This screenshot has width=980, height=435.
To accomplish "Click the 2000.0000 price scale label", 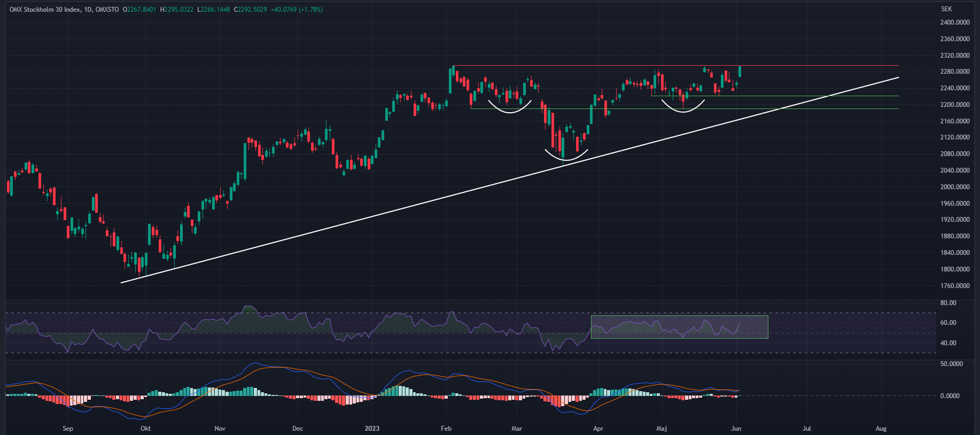I will point(954,187).
